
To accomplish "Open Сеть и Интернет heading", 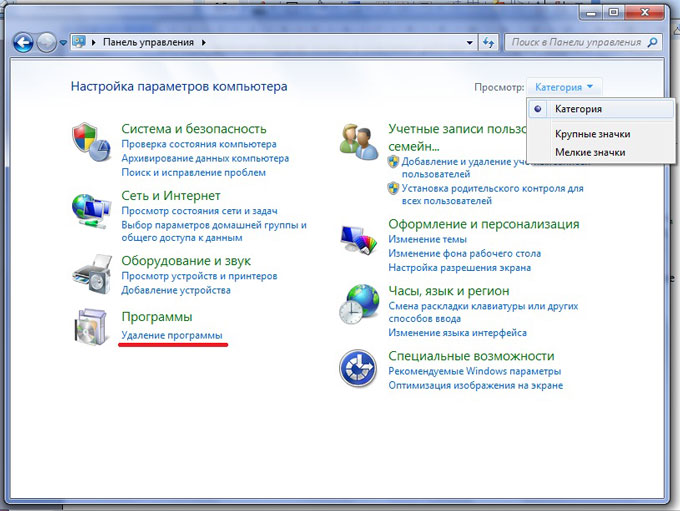I will click(171, 196).
